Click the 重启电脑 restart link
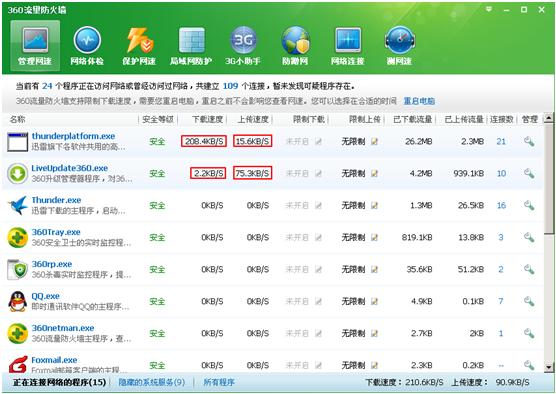The image size is (556, 394). tap(419, 101)
